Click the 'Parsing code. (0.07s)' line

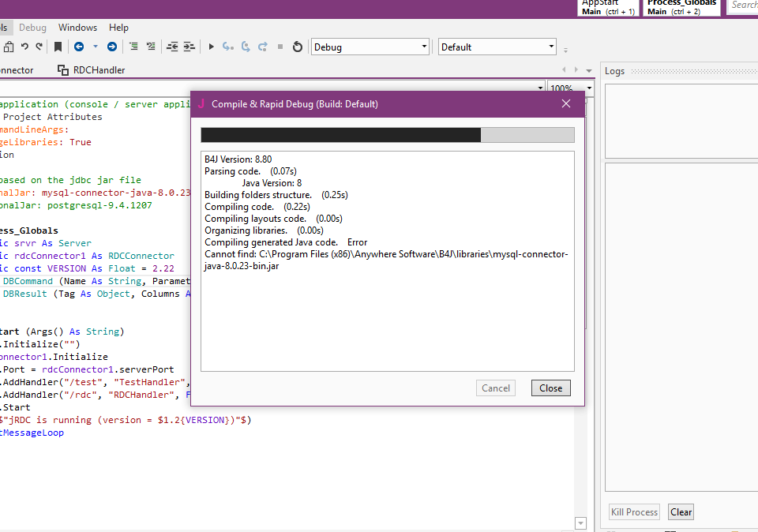[x=250, y=171]
